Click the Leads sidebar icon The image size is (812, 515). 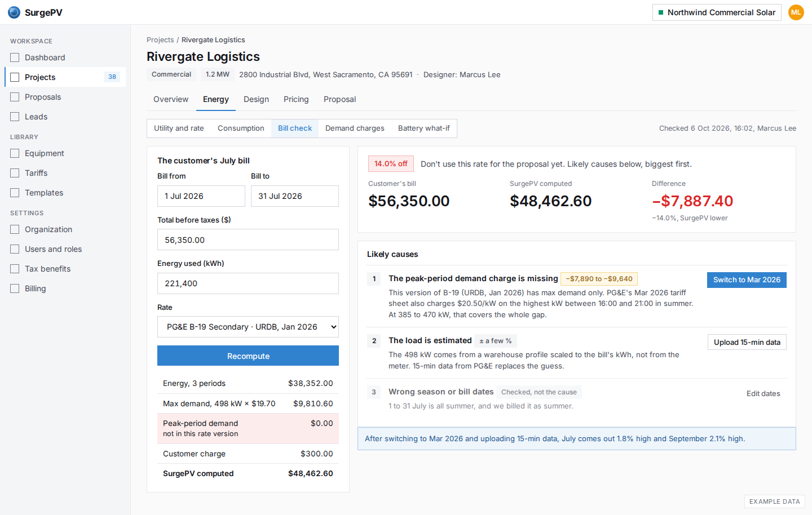(15, 117)
